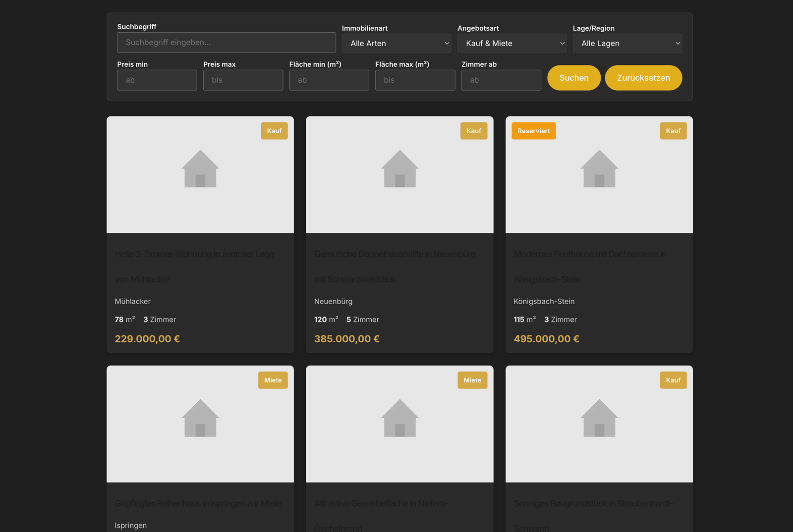The image size is (793, 532).
Task: Open the 385.000,00 € Neuenbürg listing title
Action: coord(395,255)
